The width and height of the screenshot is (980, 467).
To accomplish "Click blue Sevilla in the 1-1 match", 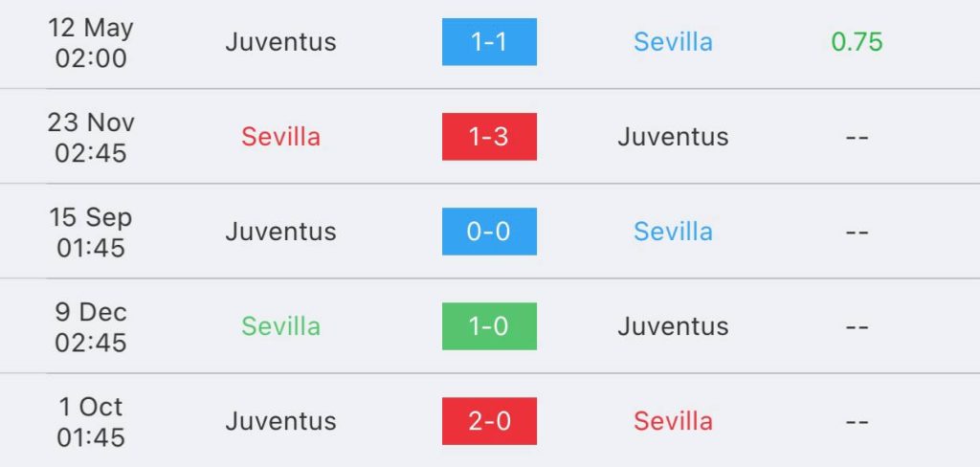I will coord(673,42).
